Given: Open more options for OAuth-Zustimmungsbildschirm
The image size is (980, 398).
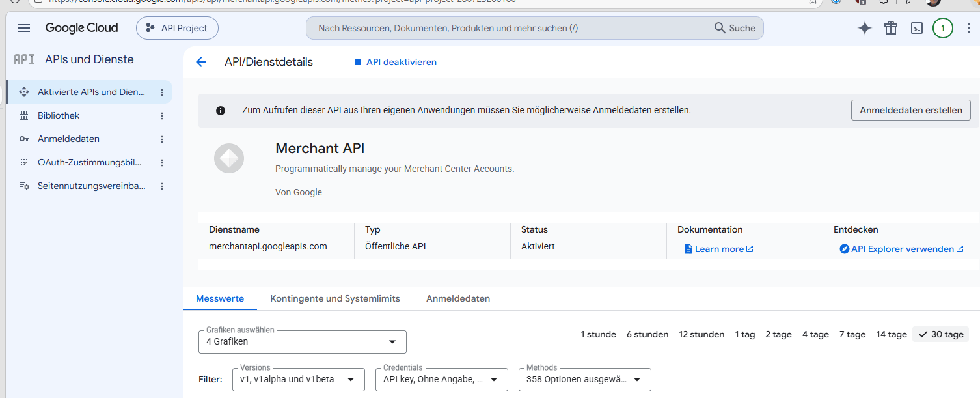Looking at the screenshot, I should tap(162, 163).
